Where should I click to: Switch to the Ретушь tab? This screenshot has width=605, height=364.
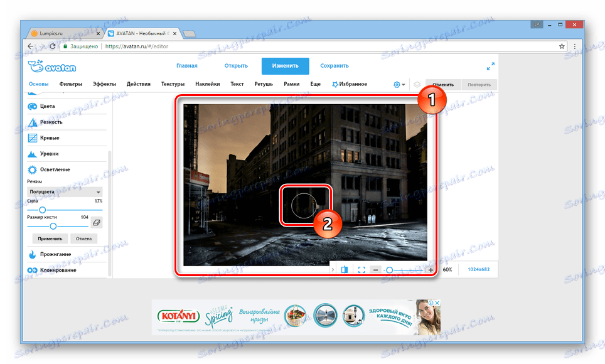pos(264,84)
